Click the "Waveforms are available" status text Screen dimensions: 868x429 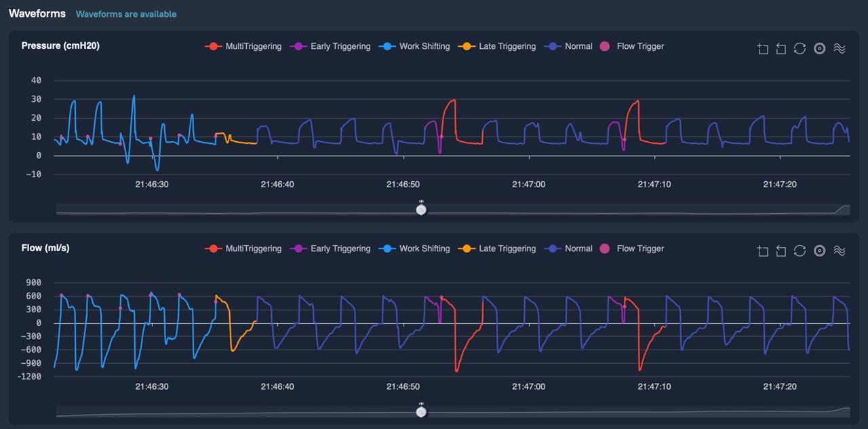pyautogui.click(x=126, y=14)
